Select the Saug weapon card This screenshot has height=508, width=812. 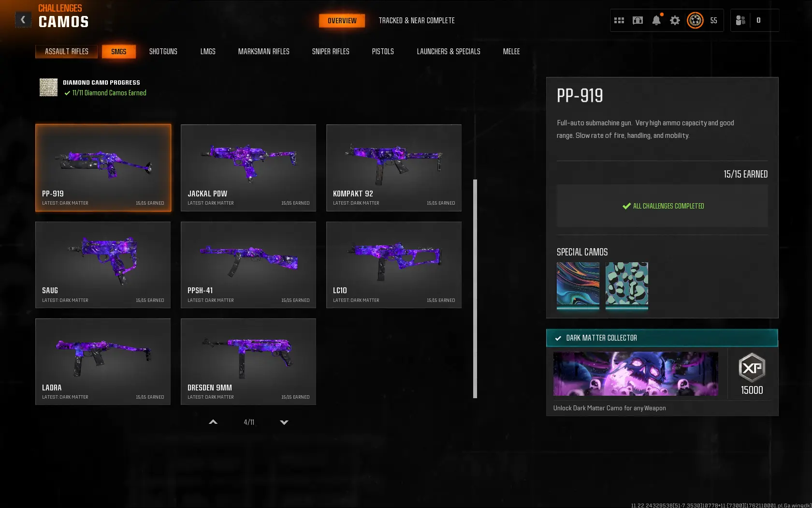pyautogui.click(x=103, y=265)
